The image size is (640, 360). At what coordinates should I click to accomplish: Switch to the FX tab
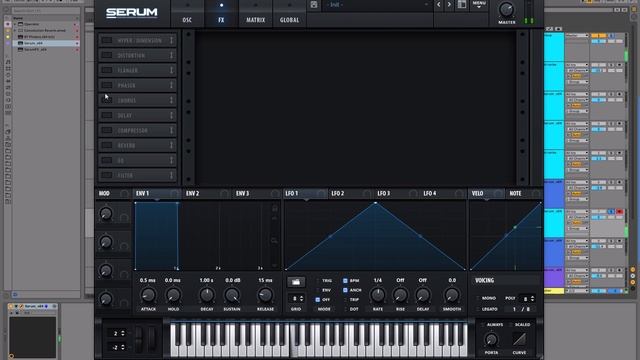pos(221,14)
